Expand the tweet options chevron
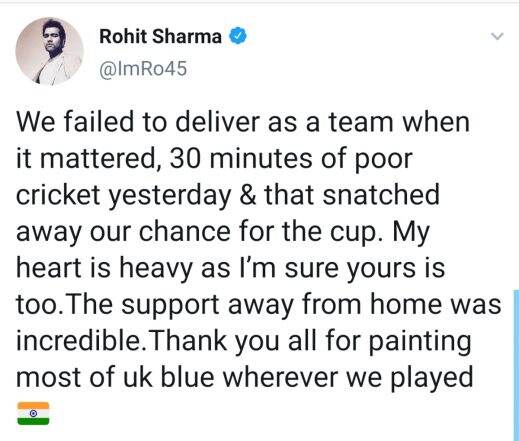Image resolution: width=519 pixels, height=441 pixels. pos(497,36)
